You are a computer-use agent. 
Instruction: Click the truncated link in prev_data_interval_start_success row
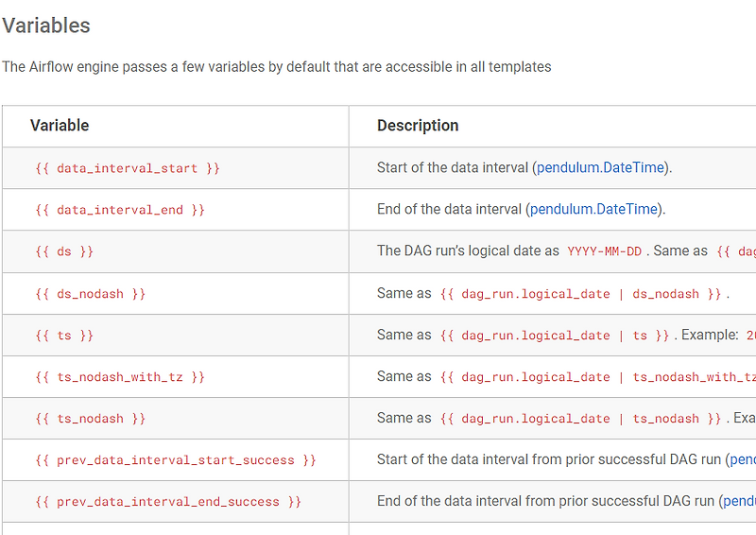743,460
